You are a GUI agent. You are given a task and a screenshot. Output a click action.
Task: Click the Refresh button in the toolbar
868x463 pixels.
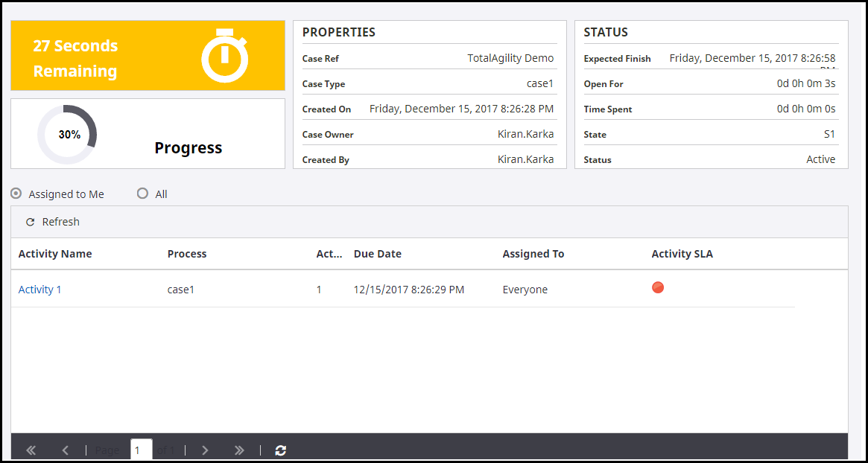(52, 222)
